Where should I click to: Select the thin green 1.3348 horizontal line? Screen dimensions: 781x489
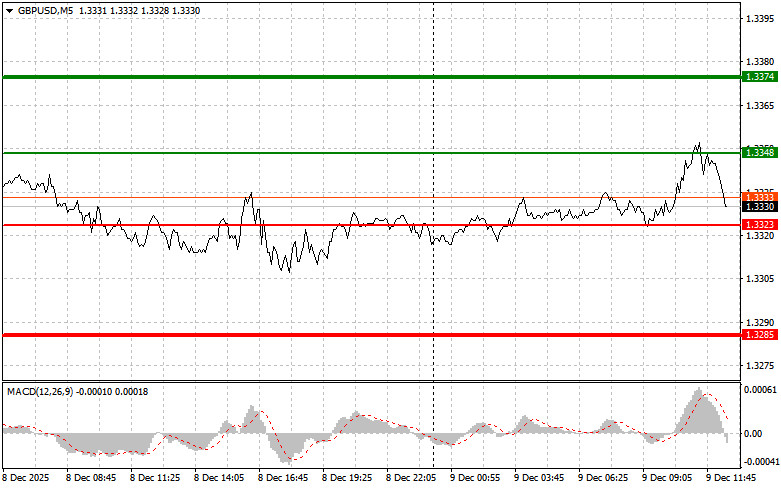[x=372, y=153]
